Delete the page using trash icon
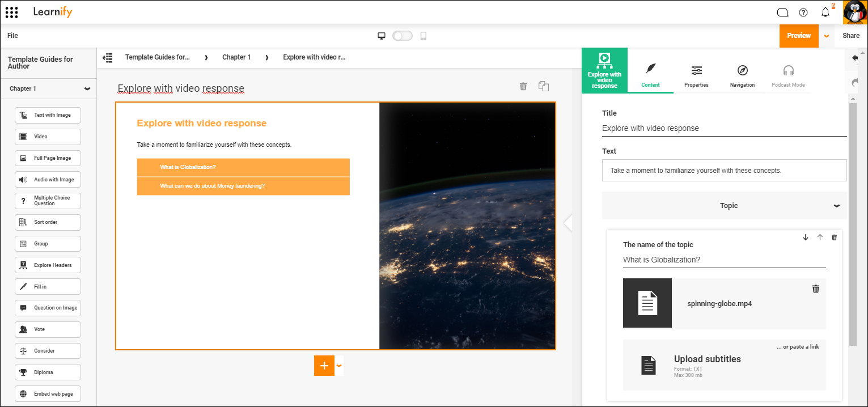This screenshot has height=407, width=868. pyautogui.click(x=523, y=86)
